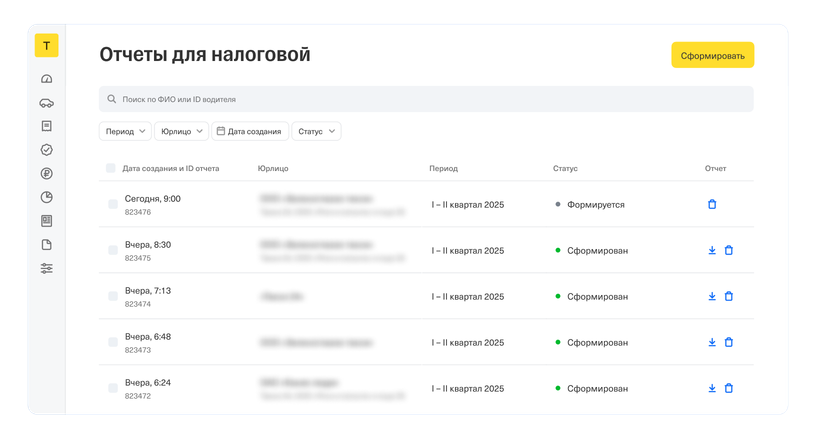
Task: Check the box for report 823476
Action: click(x=113, y=204)
